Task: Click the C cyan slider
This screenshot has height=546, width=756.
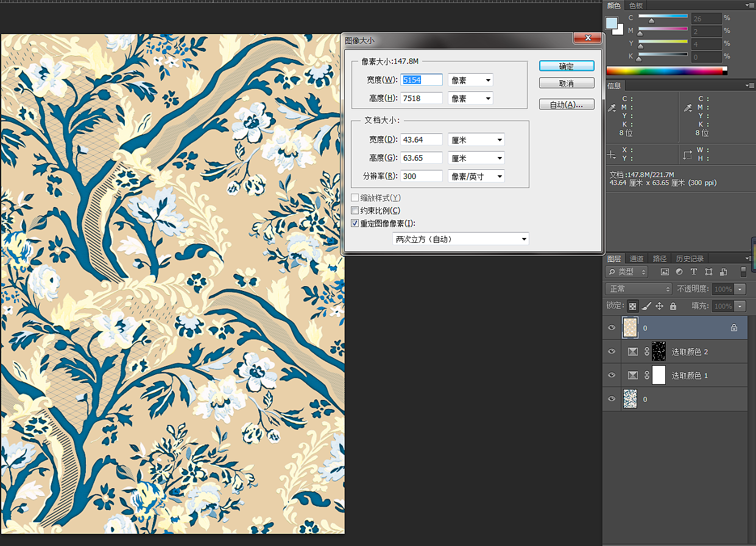Action: 663,16
